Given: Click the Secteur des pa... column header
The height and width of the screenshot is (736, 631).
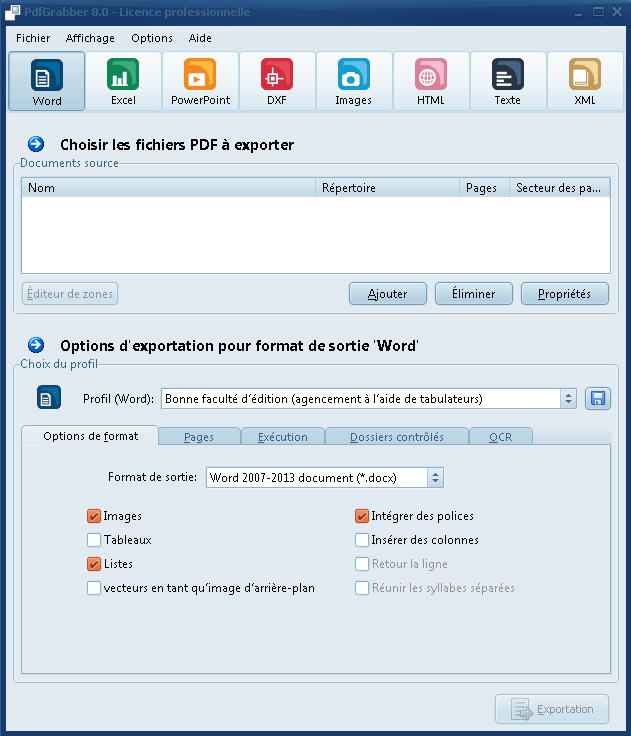Looking at the screenshot, I should click(560, 188).
